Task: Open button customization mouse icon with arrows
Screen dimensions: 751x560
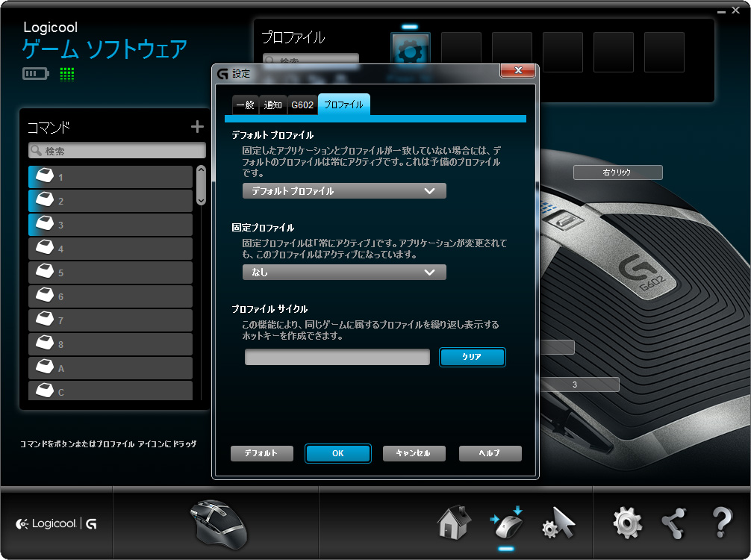Action: coord(507,523)
